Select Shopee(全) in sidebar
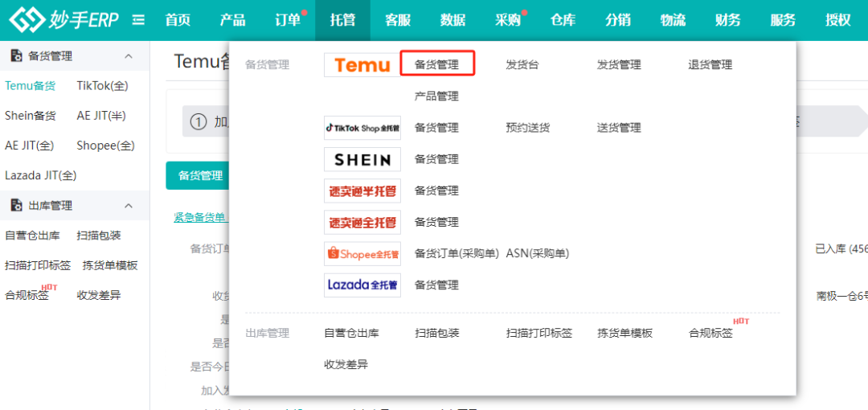The width and height of the screenshot is (868, 410). click(106, 146)
